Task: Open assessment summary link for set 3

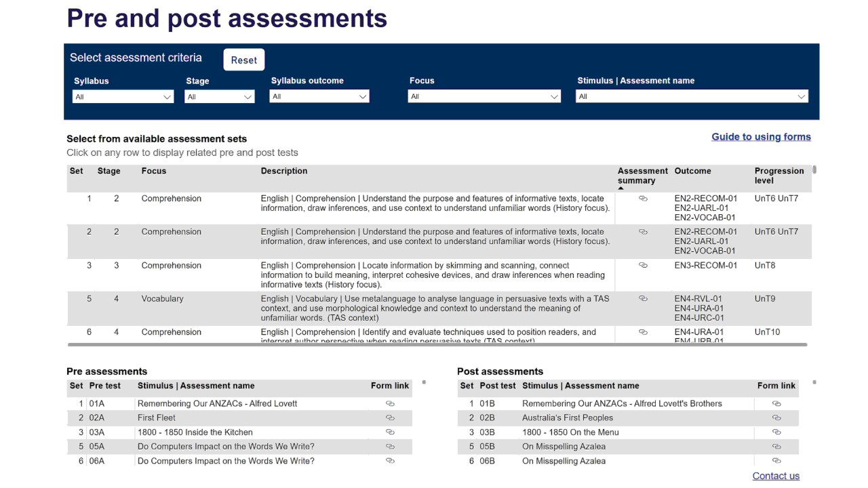Action: 643,266
